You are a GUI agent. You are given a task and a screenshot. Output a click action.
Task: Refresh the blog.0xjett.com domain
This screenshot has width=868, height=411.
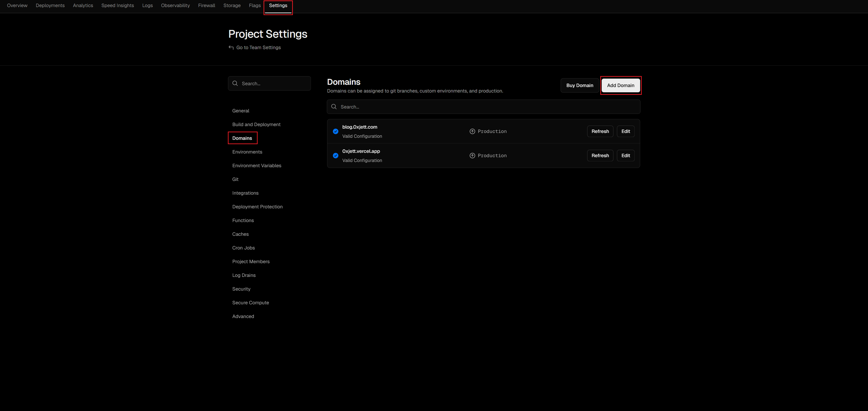pyautogui.click(x=600, y=131)
